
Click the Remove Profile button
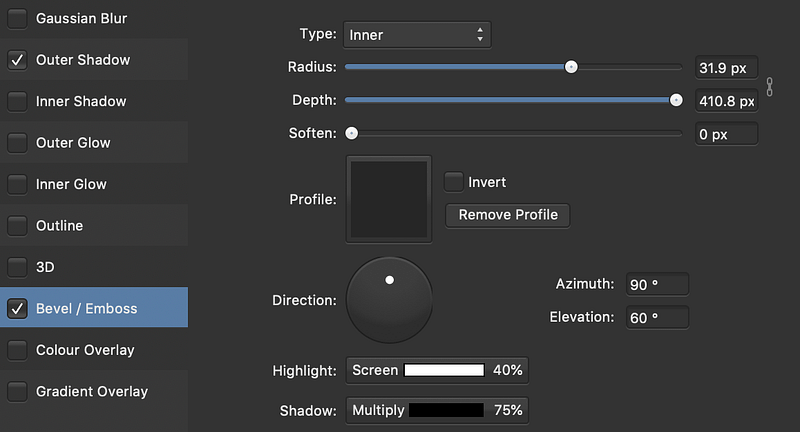click(x=508, y=215)
